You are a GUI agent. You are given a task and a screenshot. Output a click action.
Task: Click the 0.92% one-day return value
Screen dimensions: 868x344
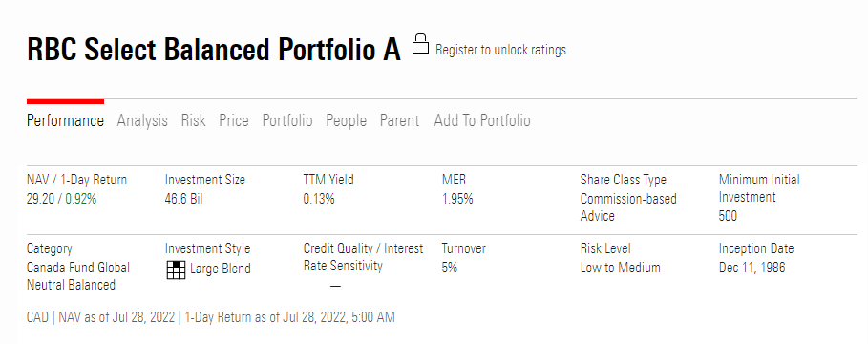tap(81, 199)
